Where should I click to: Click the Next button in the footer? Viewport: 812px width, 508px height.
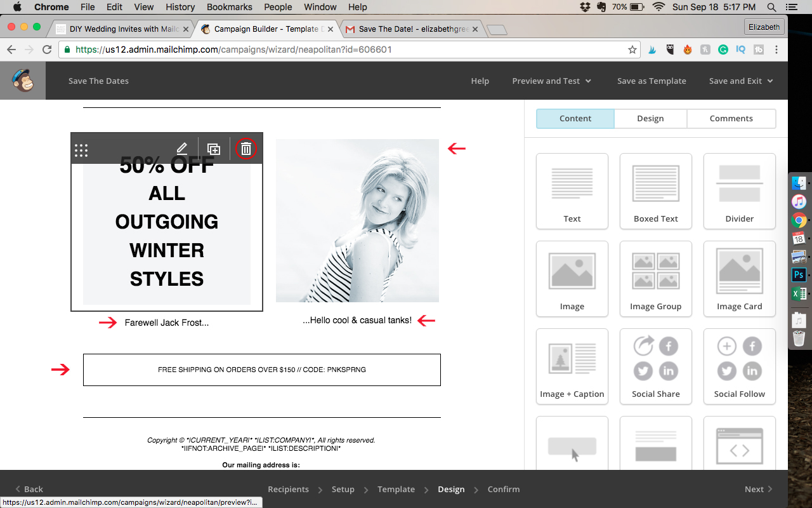point(759,489)
